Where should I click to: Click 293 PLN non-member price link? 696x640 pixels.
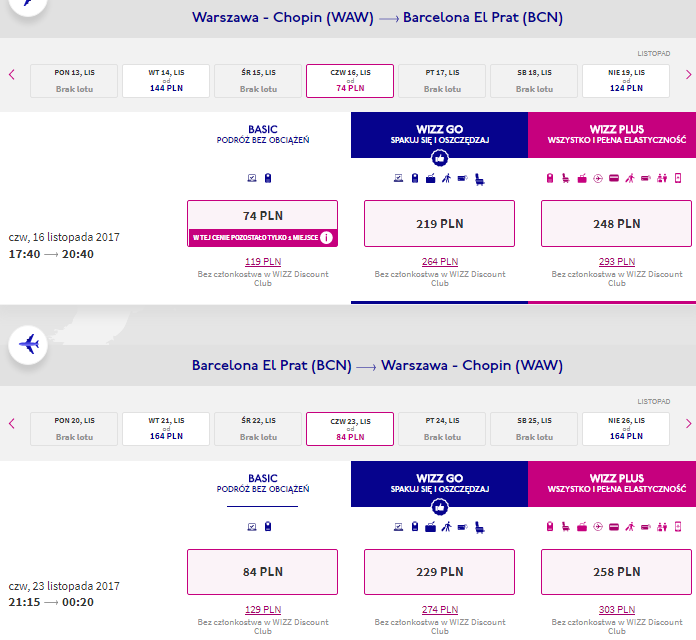click(617, 262)
